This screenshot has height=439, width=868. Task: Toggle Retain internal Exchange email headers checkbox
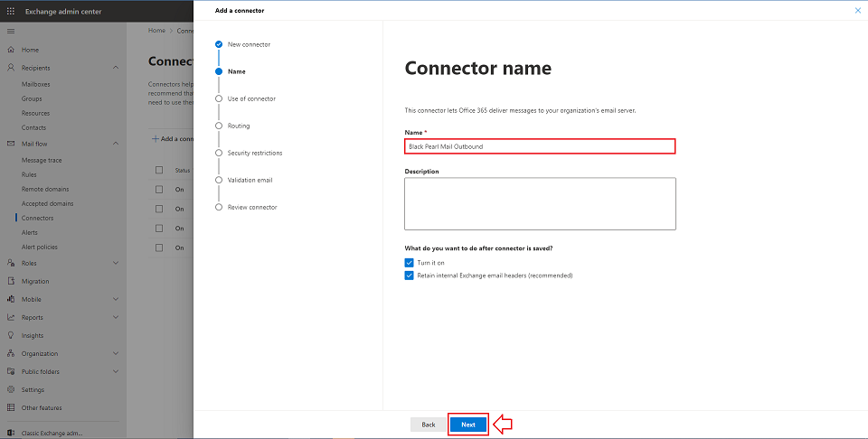[x=410, y=276]
